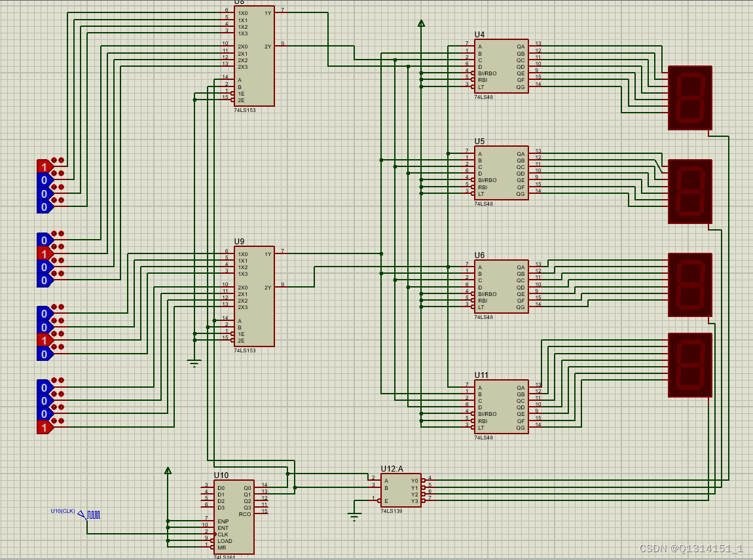753x560 pixels.
Task: Toggle the red 1 logic state wired to U8 1X0
Action: pos(45,166)
